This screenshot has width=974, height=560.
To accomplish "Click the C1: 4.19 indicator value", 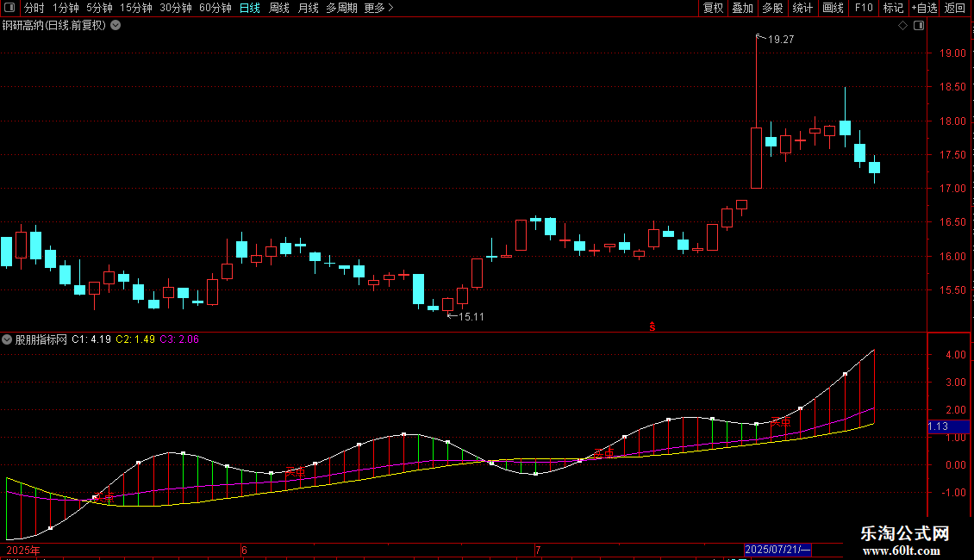I will click(91, 339).
